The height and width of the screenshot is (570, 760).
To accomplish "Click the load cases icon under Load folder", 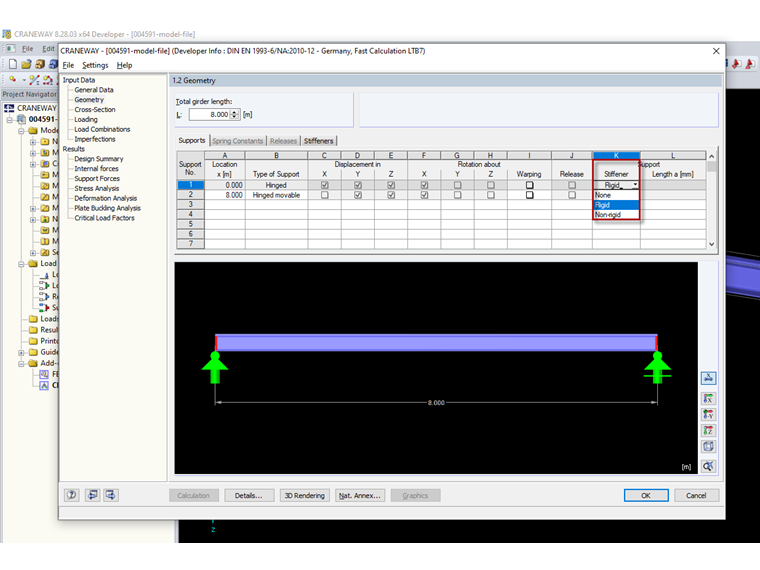I will click(x=45, y=274).
